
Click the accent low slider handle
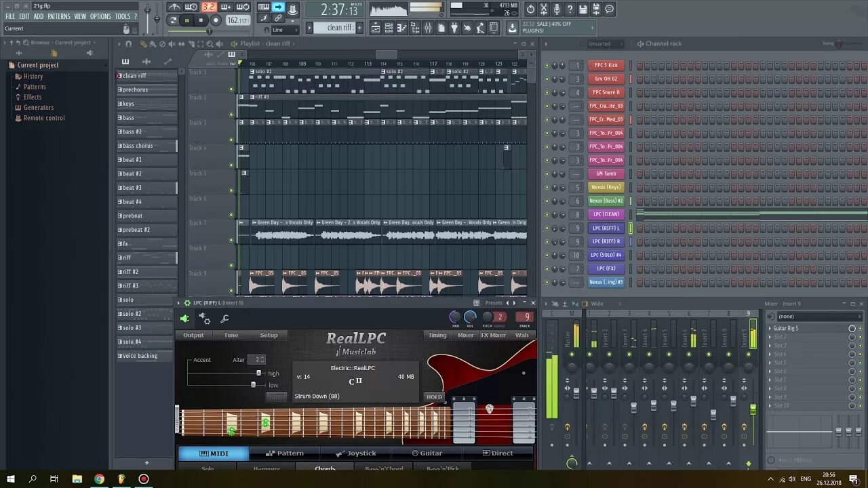253,384
